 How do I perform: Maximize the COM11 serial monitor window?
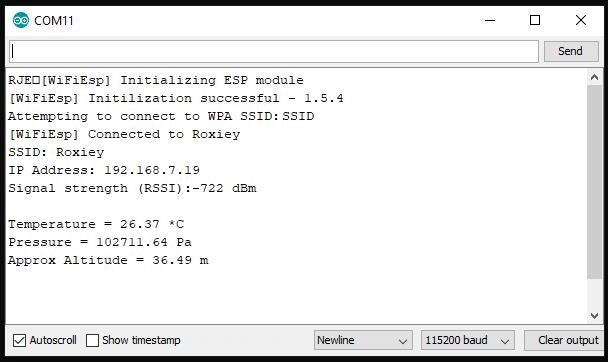[x=535, y=20]
